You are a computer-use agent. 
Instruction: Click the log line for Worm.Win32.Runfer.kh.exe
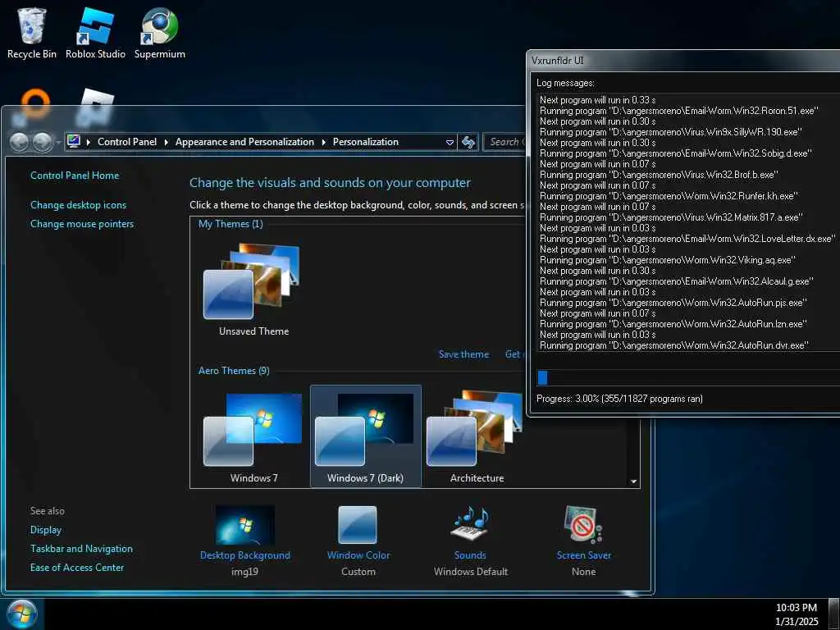tap(669, 196)
